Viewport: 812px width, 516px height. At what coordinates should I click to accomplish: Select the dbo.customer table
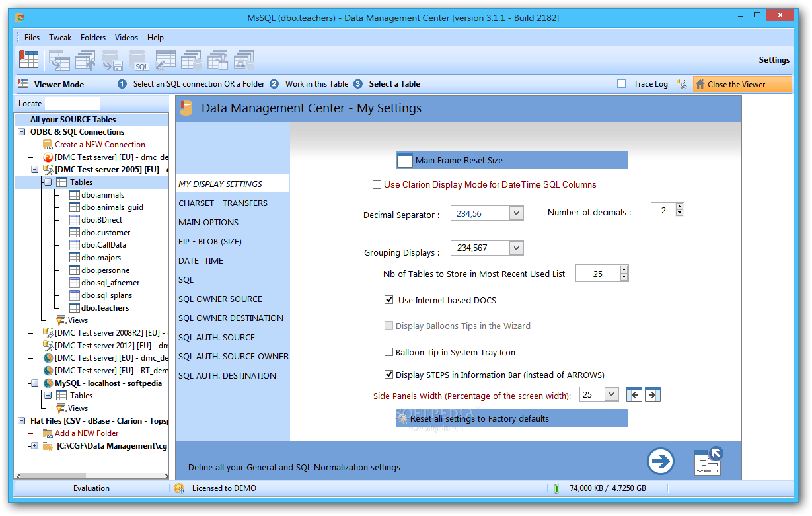click(106, 233)
